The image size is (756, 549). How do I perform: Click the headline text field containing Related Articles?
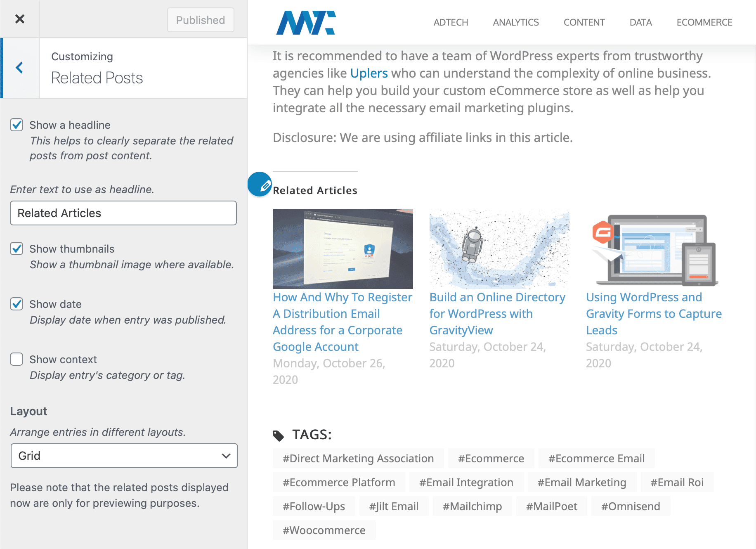[x=123, y=213]
